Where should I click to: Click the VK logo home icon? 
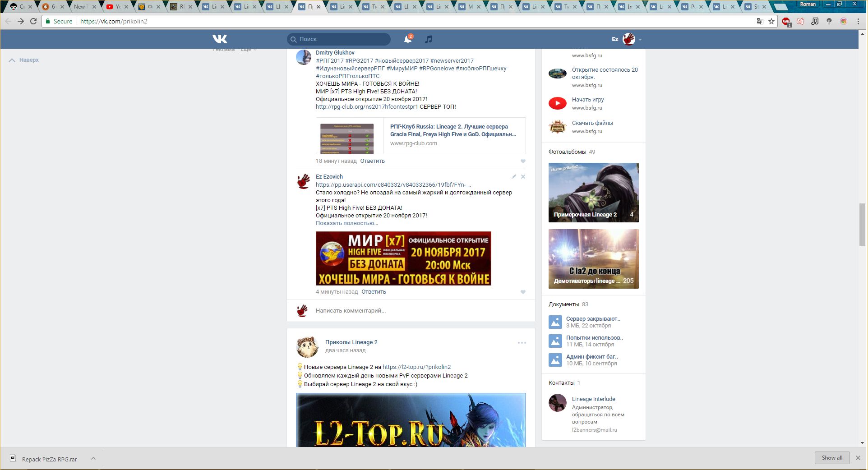tap(220, 39)
